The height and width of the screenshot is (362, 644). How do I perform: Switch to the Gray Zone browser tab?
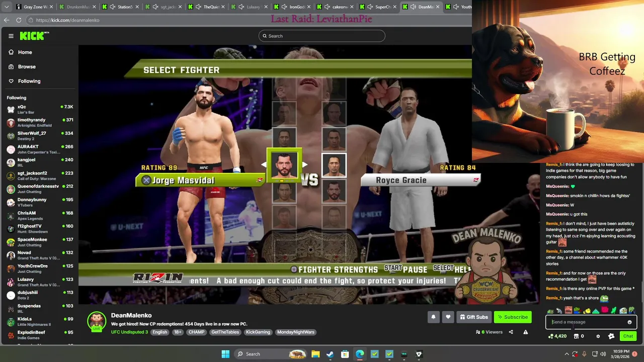click(x=35, y=7)
